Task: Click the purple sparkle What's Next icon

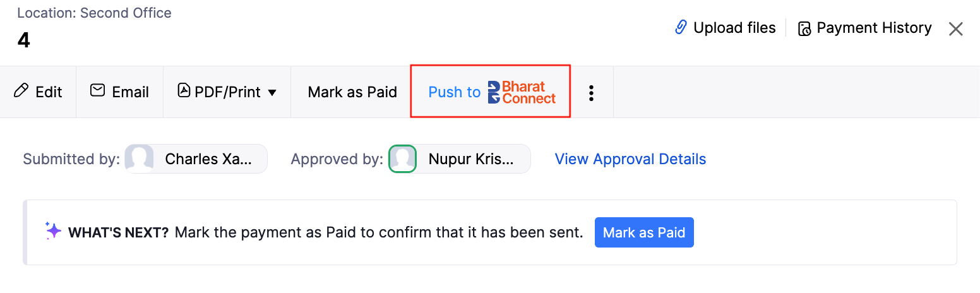Action: 53,231
